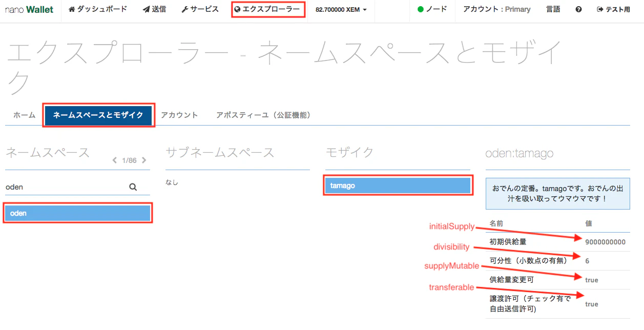Click the 名前 column header

click(496, 223)
